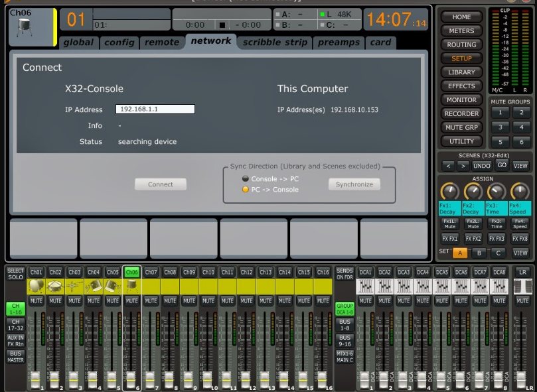Click the Ch08 fader handle
The height and width of the screenshot is (392, 537).
pos(169,380)
